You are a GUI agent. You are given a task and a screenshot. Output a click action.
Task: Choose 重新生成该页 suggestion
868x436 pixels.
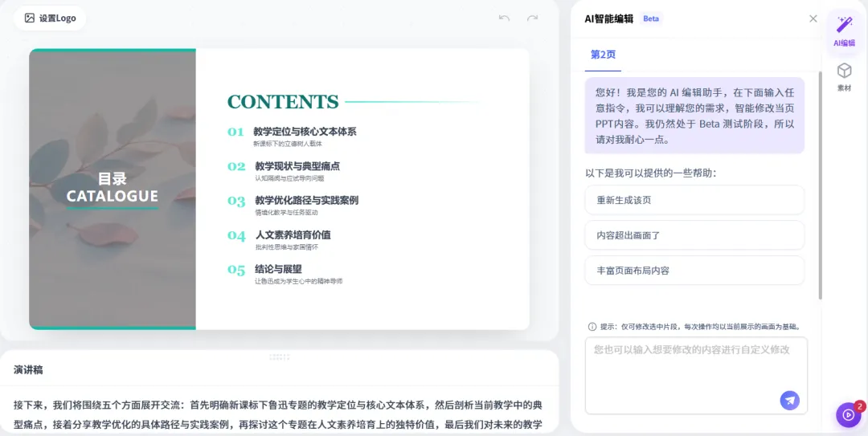(694, 200)
